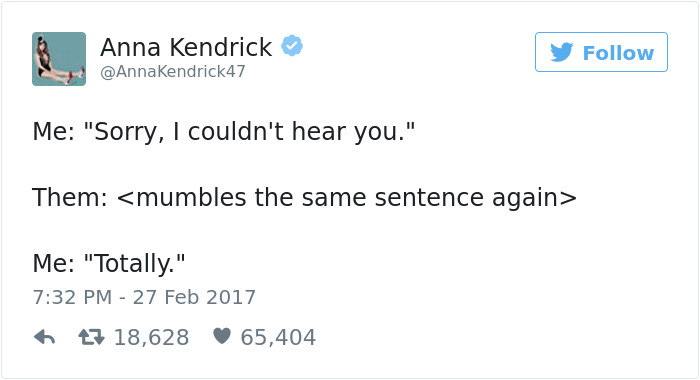Click the reply arrow icon
Viewport: 700px width, 380px height.
45,337
